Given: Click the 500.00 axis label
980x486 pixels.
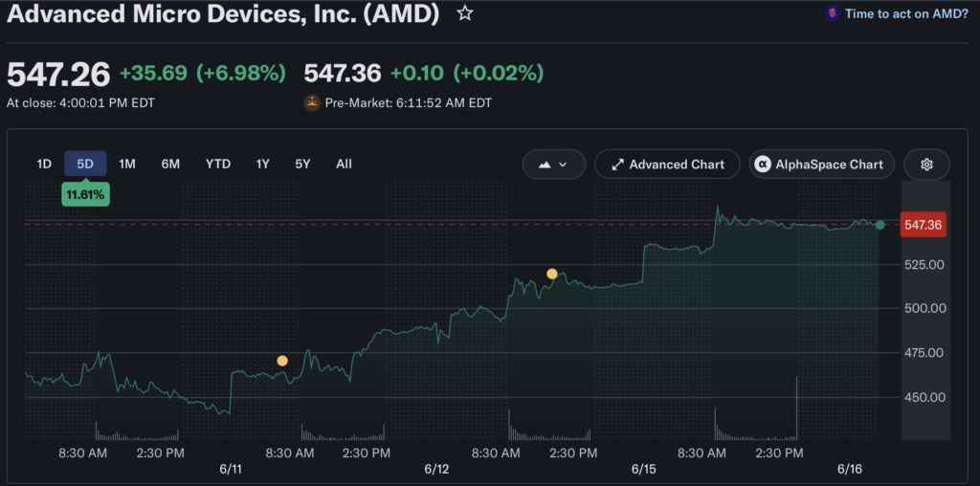Looking at the screenshot, I should 924,309.
